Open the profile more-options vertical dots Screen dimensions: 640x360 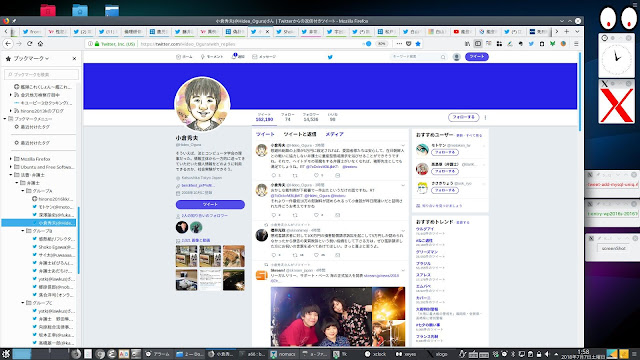click(x=485, y=118)
